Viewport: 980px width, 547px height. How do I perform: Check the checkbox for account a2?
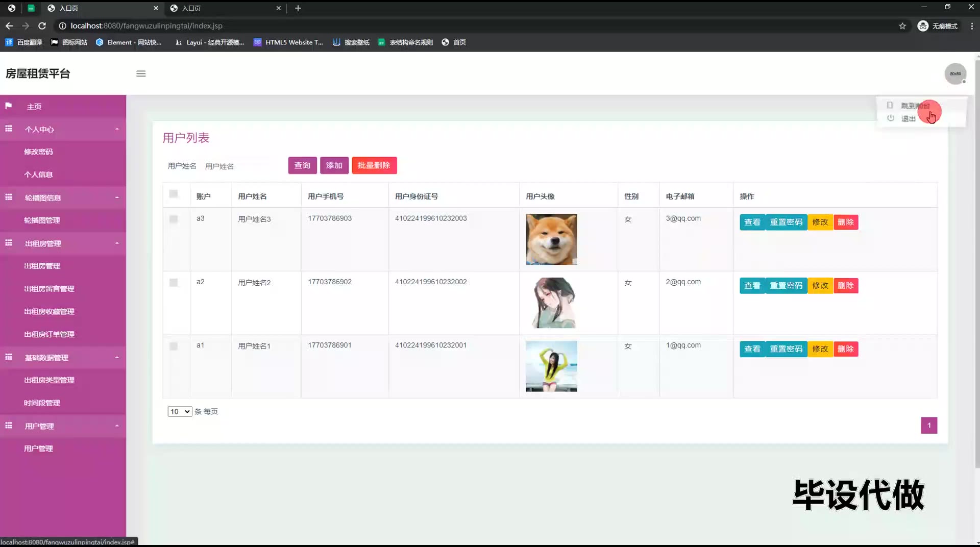(x=174, y=283)
